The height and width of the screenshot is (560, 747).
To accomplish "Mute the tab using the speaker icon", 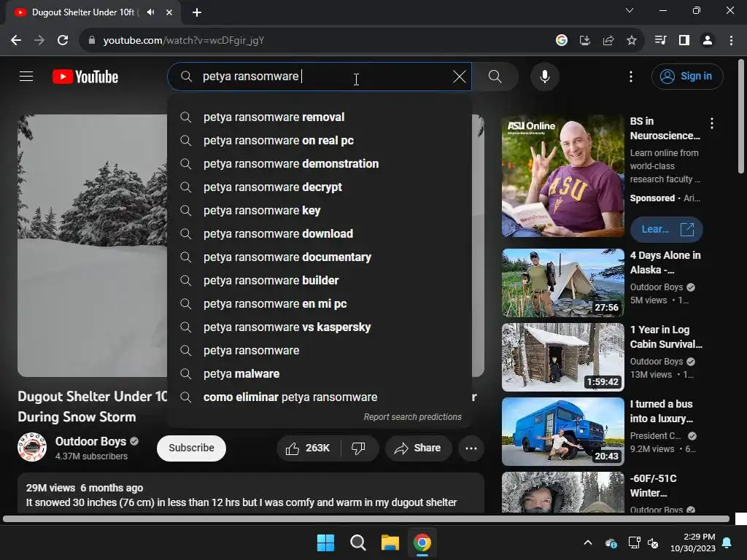I will [150, 12].
